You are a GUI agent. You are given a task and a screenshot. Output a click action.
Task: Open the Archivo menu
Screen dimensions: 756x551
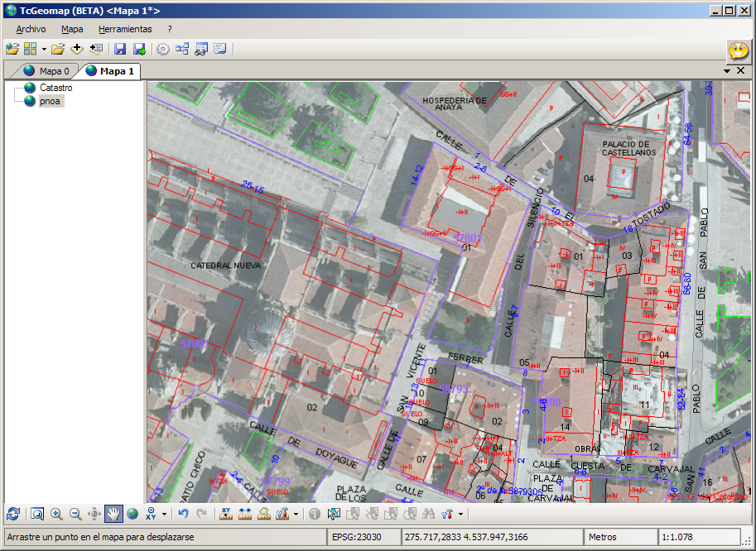[x=31, y=29]
